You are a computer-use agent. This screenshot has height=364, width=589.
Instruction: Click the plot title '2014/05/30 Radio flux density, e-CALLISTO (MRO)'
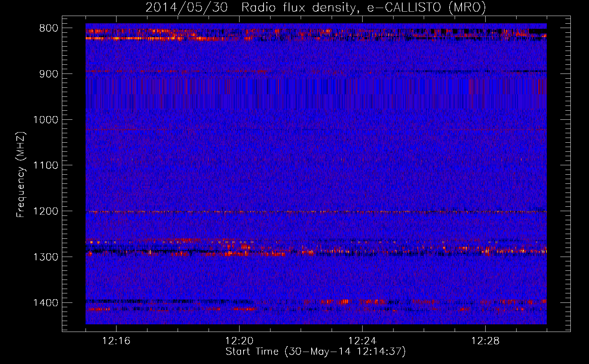click(x=316, y=7)
